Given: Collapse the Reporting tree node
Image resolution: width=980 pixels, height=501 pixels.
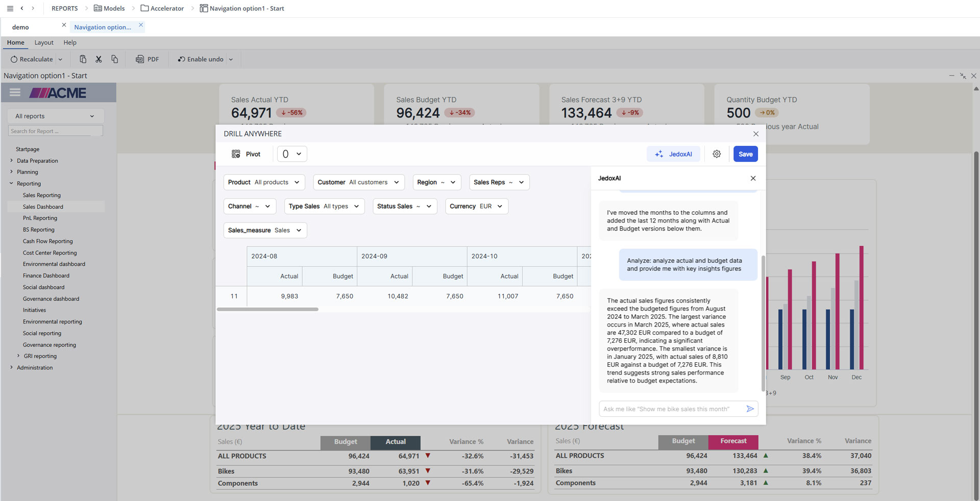Looking at the screenshot, I should click(x=11, y=183).
